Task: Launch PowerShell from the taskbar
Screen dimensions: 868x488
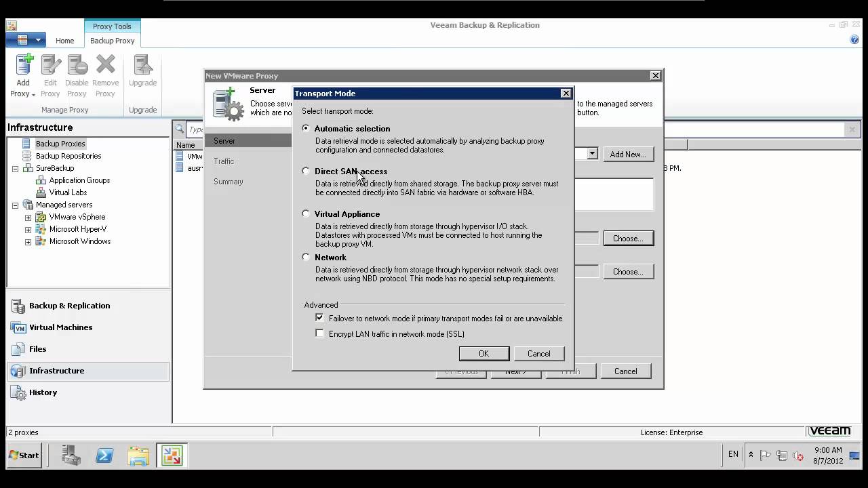Action: [104, 455]
